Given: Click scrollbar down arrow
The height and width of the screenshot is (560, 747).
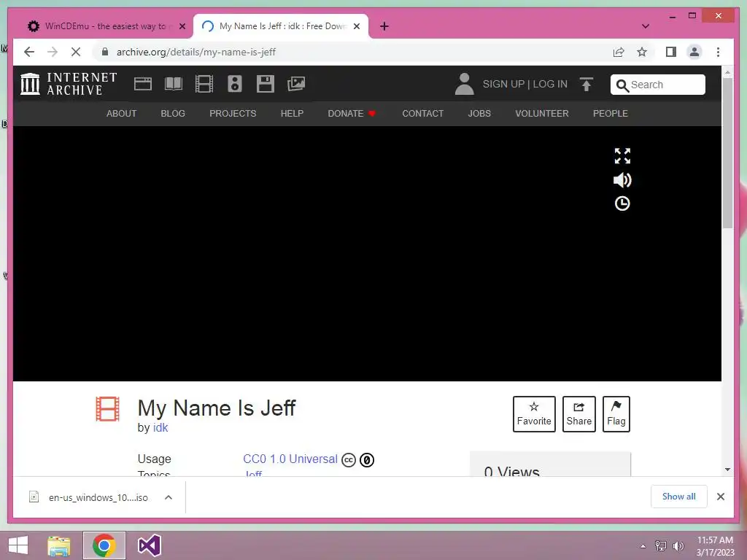Looking at the screenshot, I should click(x=727, y=470).
